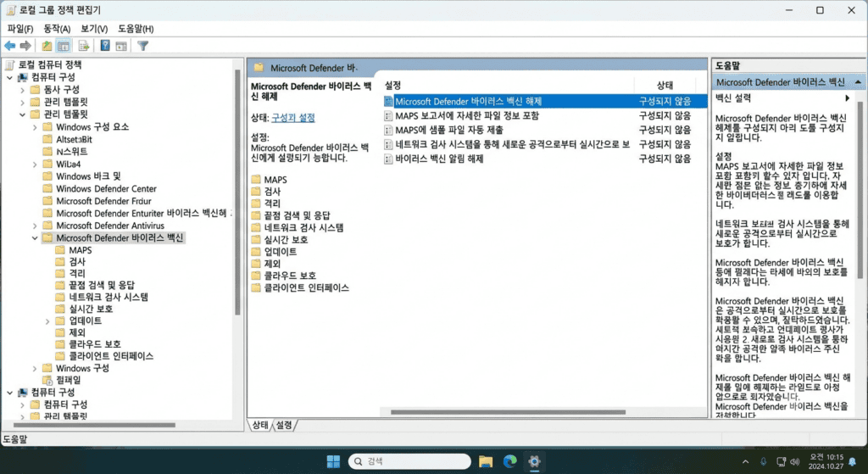Open the 파일(F) menu

[20, 29]
